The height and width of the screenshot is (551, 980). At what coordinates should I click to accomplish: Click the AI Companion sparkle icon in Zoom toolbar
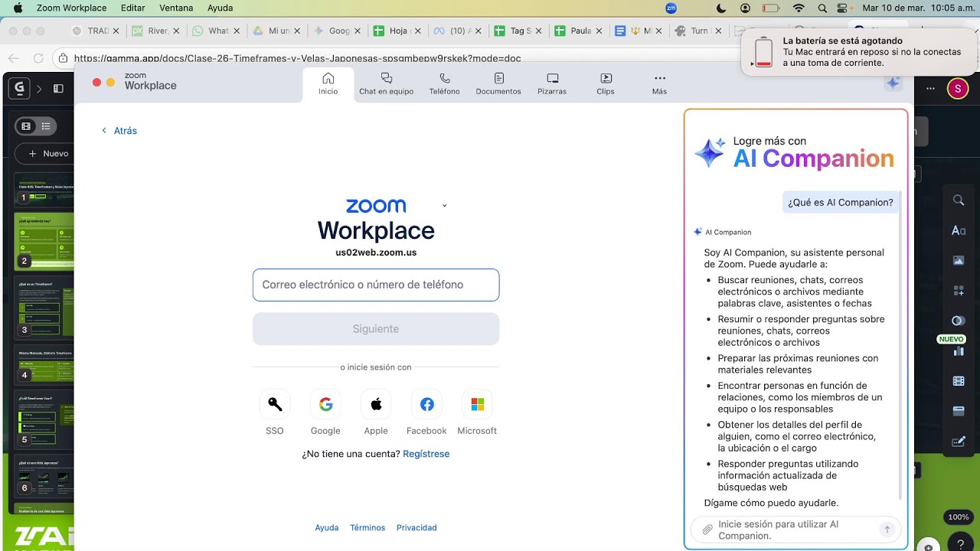893,83
